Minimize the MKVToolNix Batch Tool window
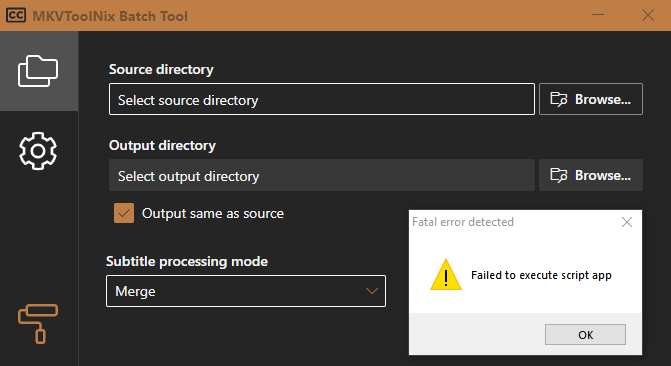671x366 pixels. tap(598, 15)
